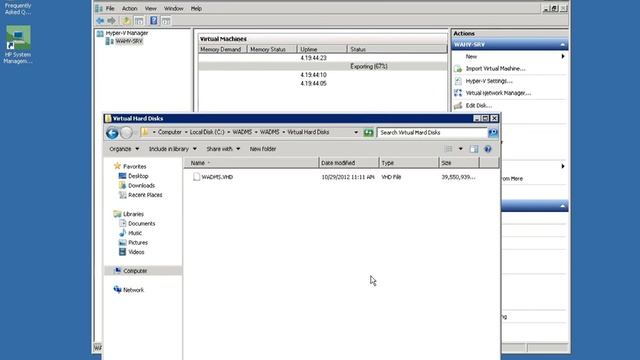The image size is (640, 360).
Task: Click the folder icon in Explorer address bar
Action: click(x=144, y=132)
